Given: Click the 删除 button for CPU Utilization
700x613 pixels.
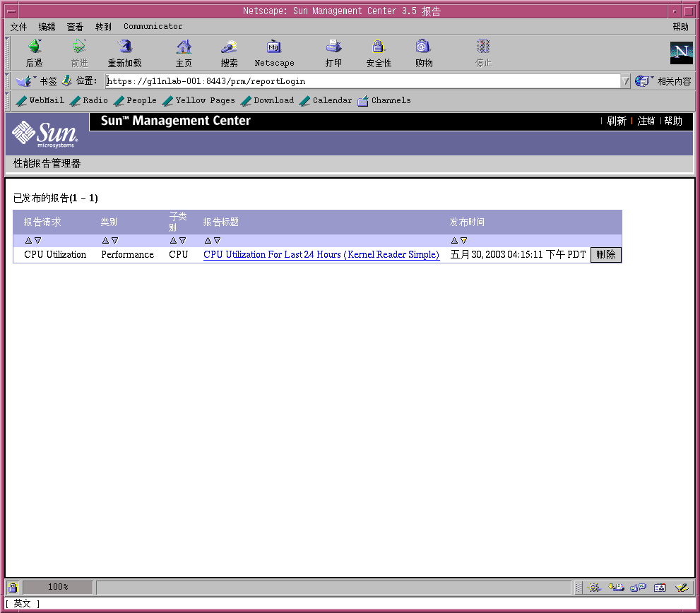Looking at the screenshot, I should (606, 255).
